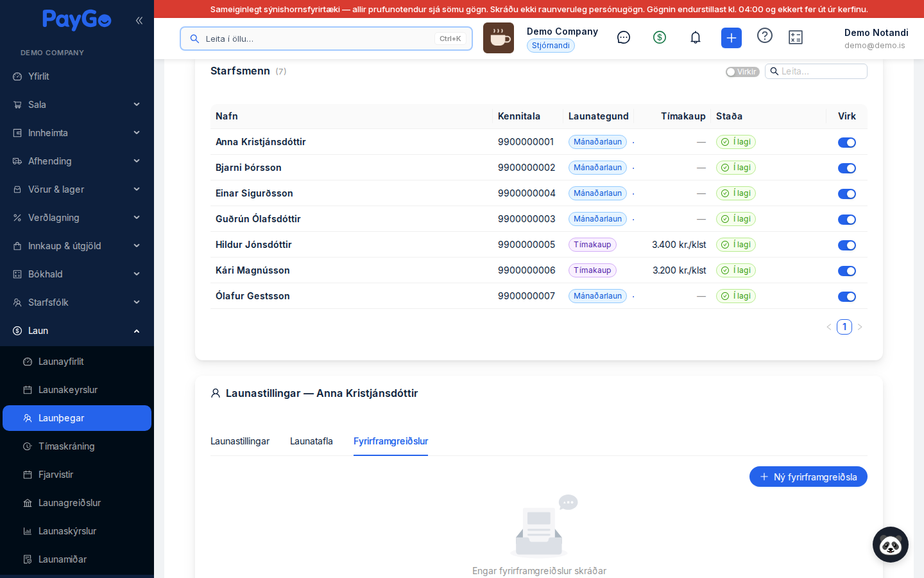
Task: Toggle the Virkir filter switch
Action: [742, 72]
